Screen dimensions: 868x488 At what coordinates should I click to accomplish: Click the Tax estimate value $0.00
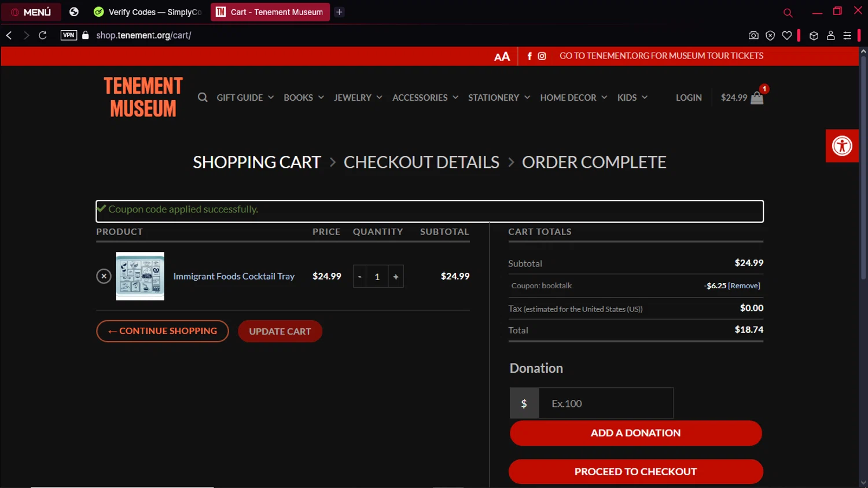point(752,308)
